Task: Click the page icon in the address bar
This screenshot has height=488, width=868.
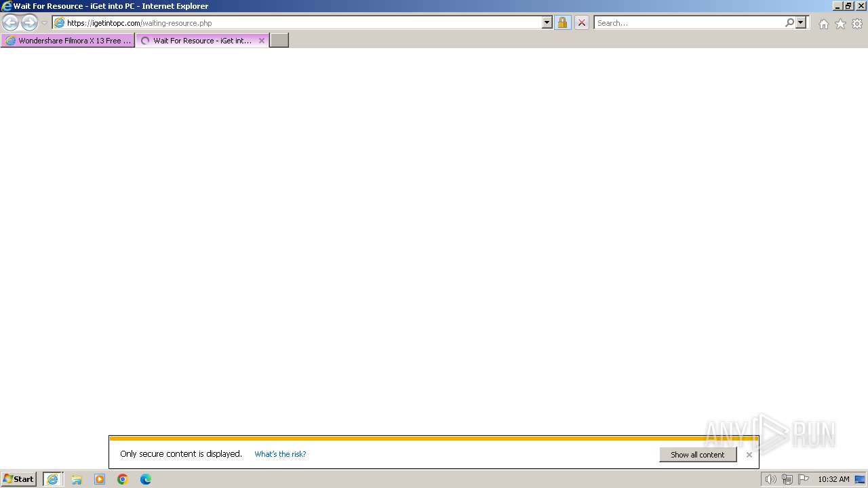Action: pyautogui.click(x=60, y=22)
